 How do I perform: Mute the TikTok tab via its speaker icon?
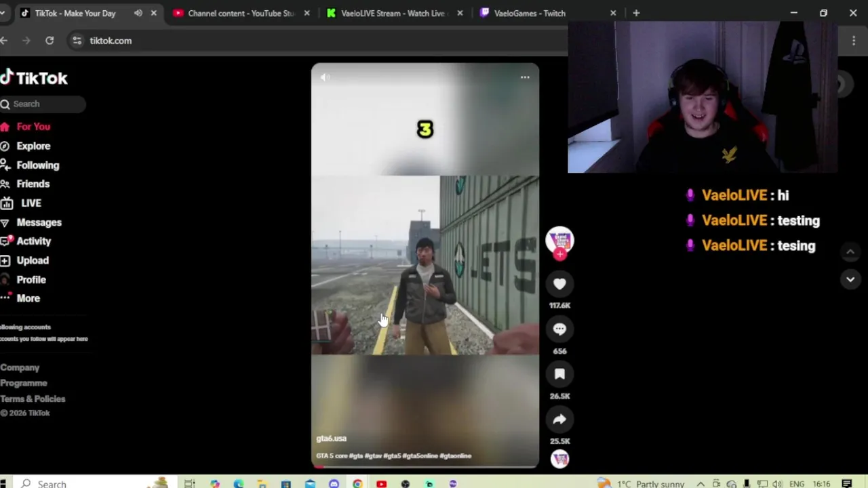138,13
